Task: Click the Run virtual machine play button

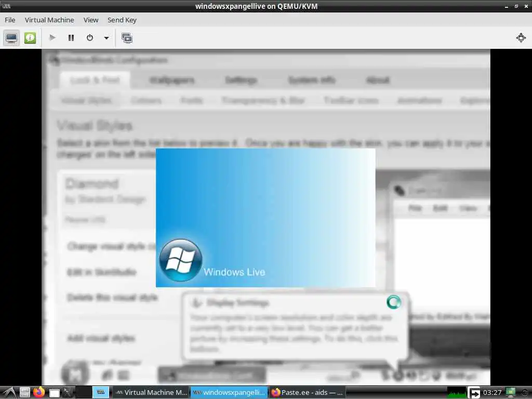Action: coord(52,37)
